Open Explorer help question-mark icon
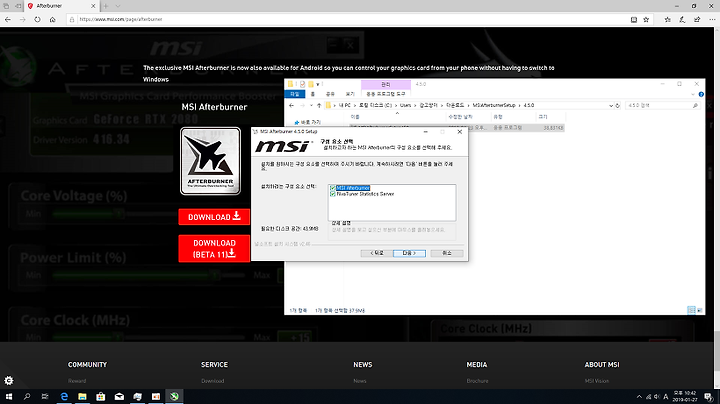This screenshot has height=404, width=720. (701, 95)
